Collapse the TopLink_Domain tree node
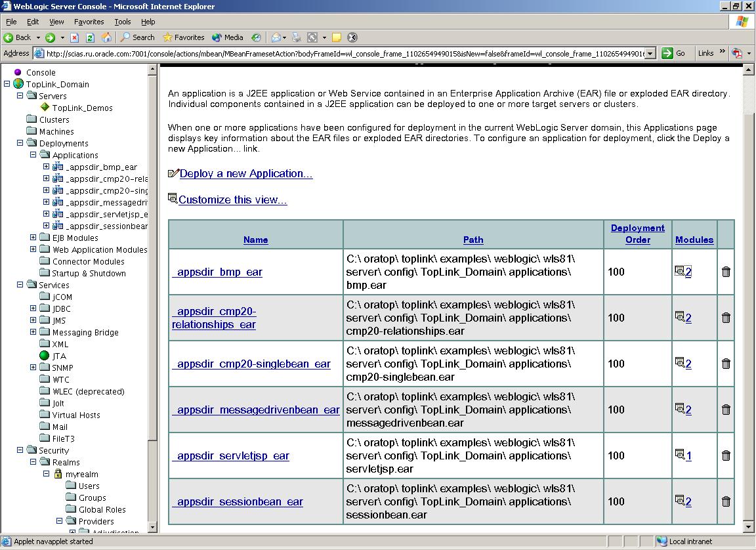This screenshot has width=756, height=550. tap(7, 84)
